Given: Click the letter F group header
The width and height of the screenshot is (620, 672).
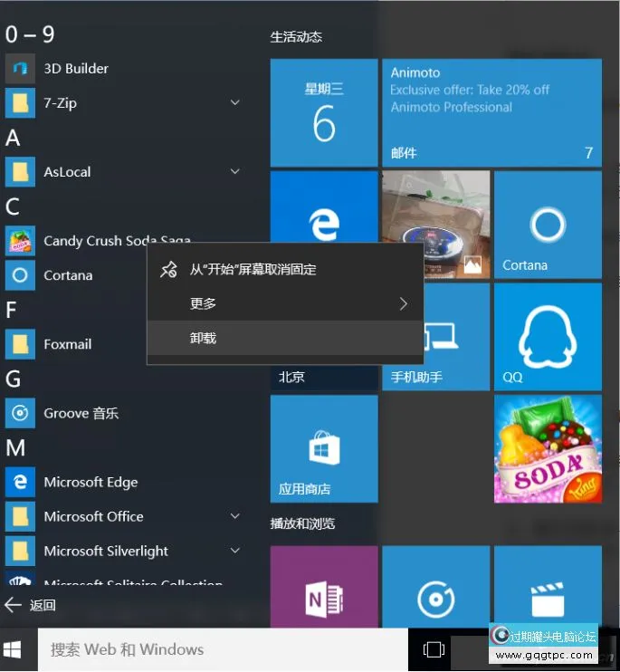Looking at the screenshot, I should point(11,310).
